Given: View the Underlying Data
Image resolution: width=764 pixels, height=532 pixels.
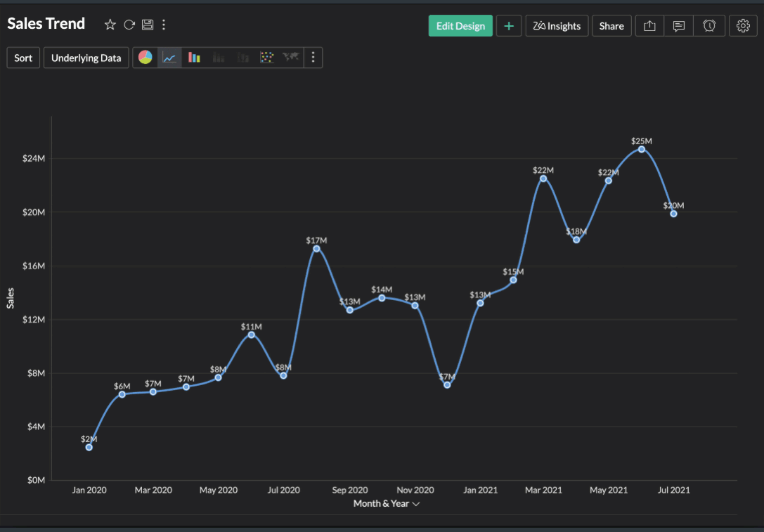Looking at the screenshot, I should point(86,57).
